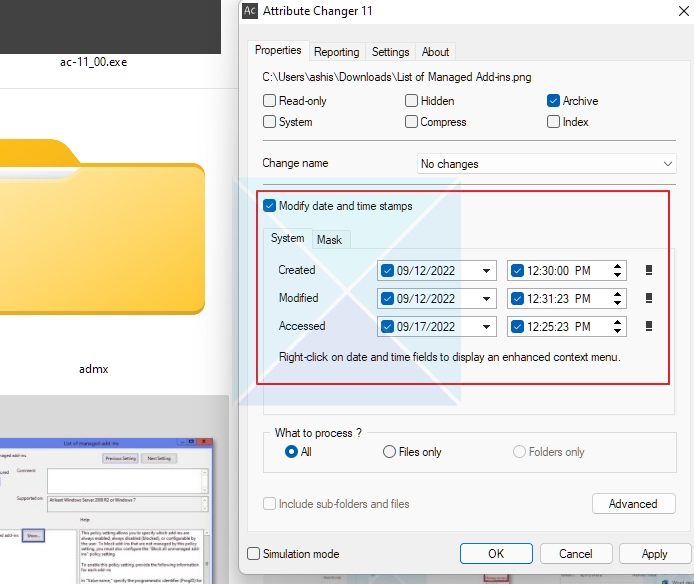Open the Change name dropdown
The width and height of the screenshot is (694, 584).
pyautogui.click(x=546, y=164)
